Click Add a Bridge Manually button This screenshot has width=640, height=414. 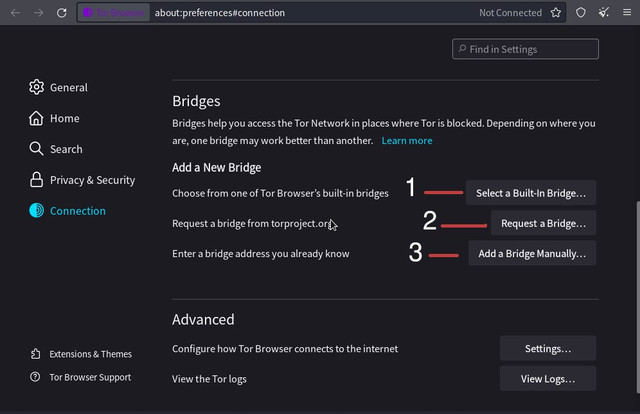pyautogui.click(x=532, y=253)
